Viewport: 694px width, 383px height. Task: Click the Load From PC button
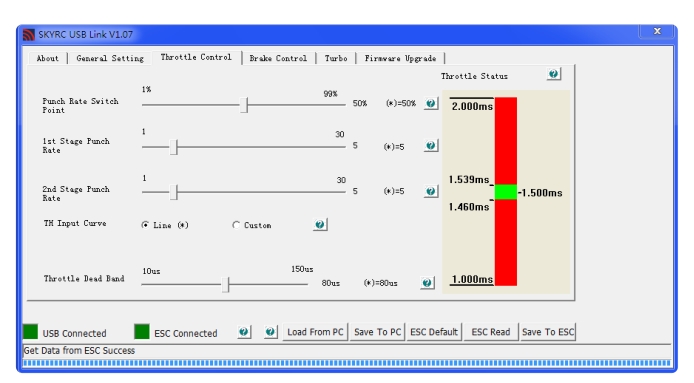point(315,332)
